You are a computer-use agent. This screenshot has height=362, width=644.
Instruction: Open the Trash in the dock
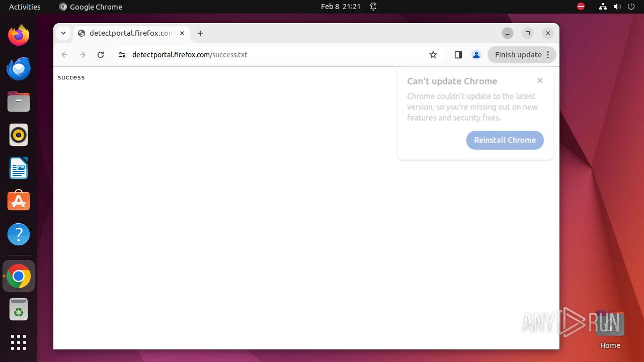tap(19, 309)
